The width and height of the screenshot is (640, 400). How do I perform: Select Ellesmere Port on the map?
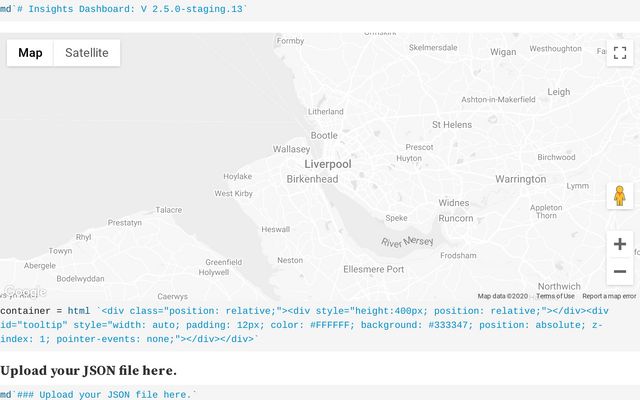click(373, 270)
